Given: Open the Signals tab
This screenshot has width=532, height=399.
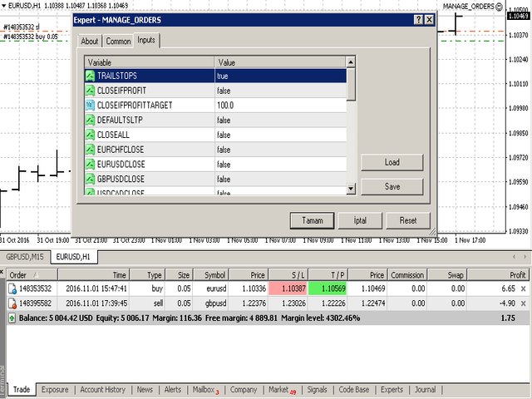Looking at the screenshot, I should click(x=318, y=390).
